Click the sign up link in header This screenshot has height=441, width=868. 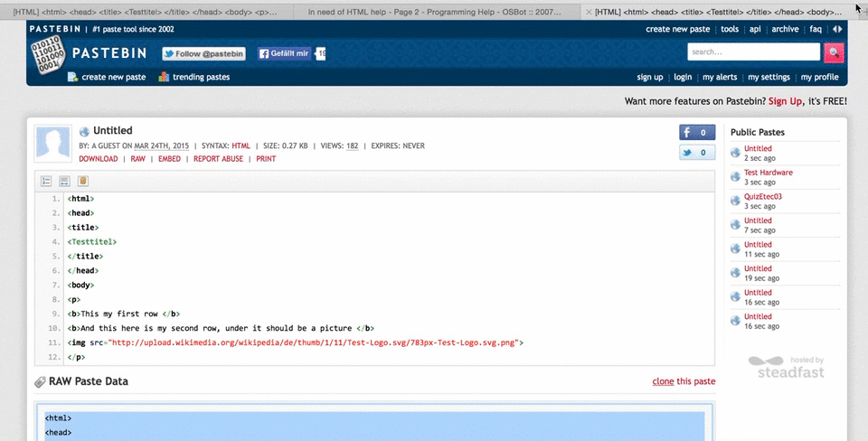(650, 77)
